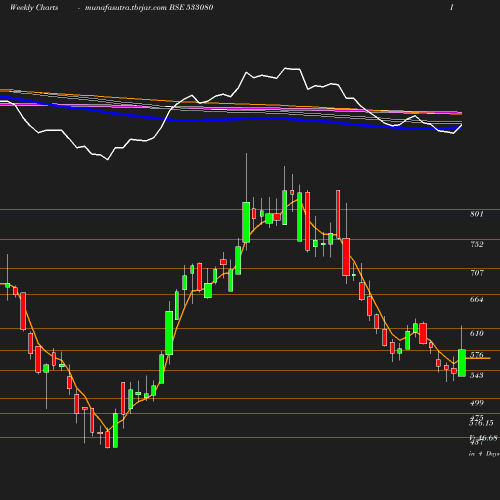
Task: Select the 707 price level label
Action: point(477,273)
